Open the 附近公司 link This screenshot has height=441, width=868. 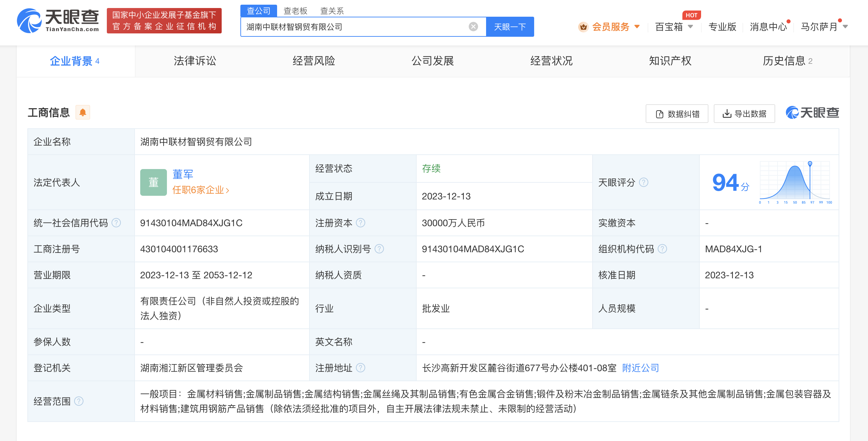[x=640, y=368]
